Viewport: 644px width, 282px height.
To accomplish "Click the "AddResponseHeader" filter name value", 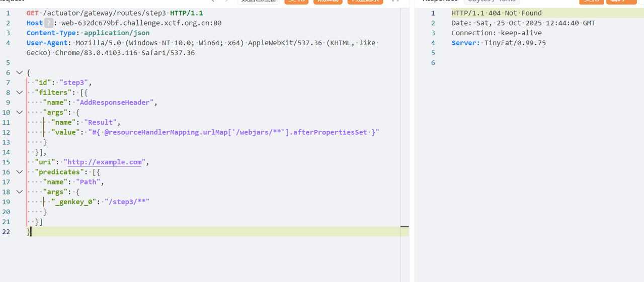I will click(115, 103).
